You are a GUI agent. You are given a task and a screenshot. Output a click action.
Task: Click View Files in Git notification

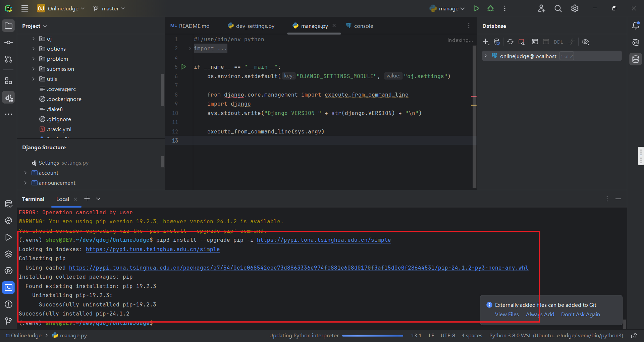click(507, 314)
